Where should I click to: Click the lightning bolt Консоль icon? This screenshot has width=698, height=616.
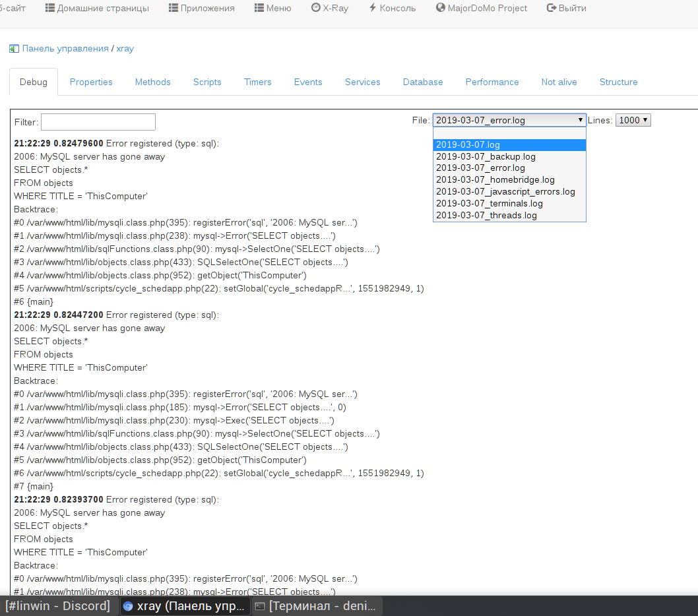pyautogui.click(x=373, y=9)
